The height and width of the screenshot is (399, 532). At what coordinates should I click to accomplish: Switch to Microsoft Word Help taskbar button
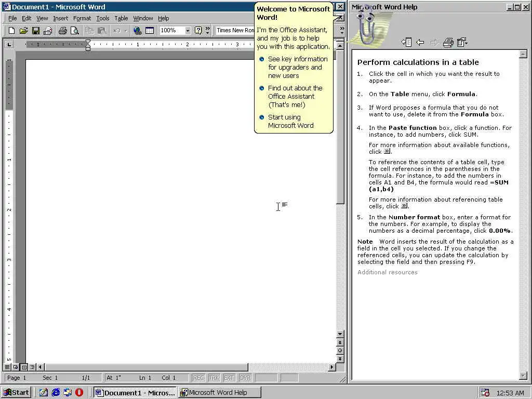[220, 393]
